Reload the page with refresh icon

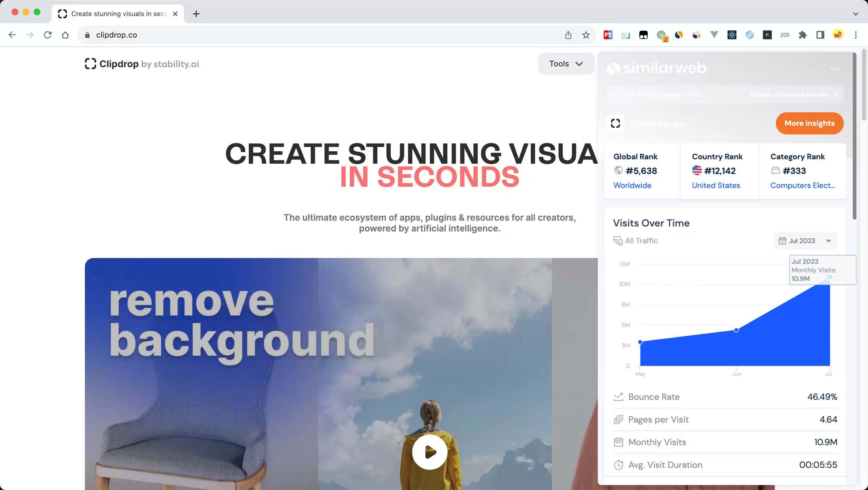(48, 35)
